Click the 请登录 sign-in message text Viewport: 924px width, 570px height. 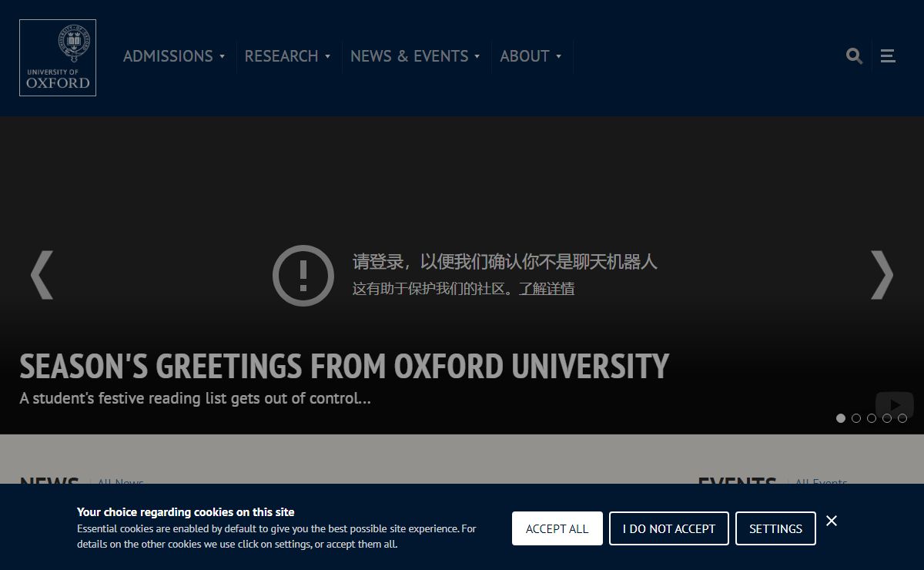[x=505, y=262]
